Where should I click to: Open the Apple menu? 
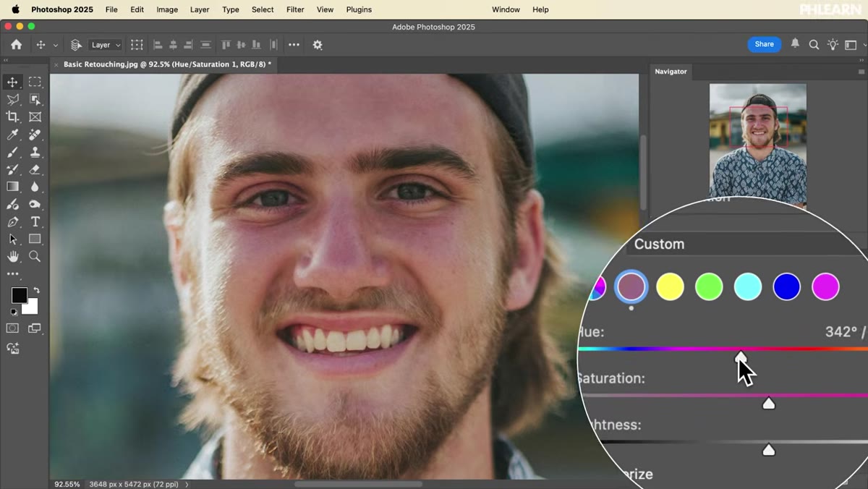pos(15,9)
